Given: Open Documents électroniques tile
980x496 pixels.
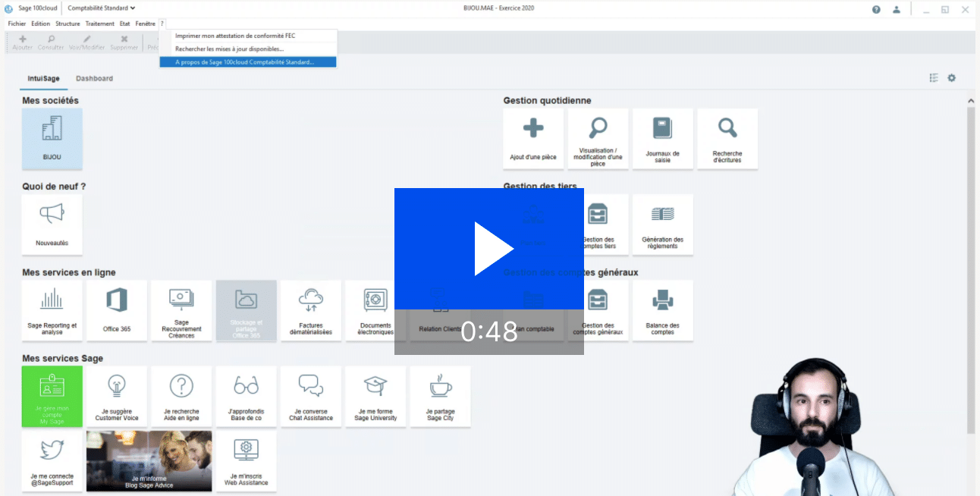Looking at the screenshot, I should coord(375,311).
